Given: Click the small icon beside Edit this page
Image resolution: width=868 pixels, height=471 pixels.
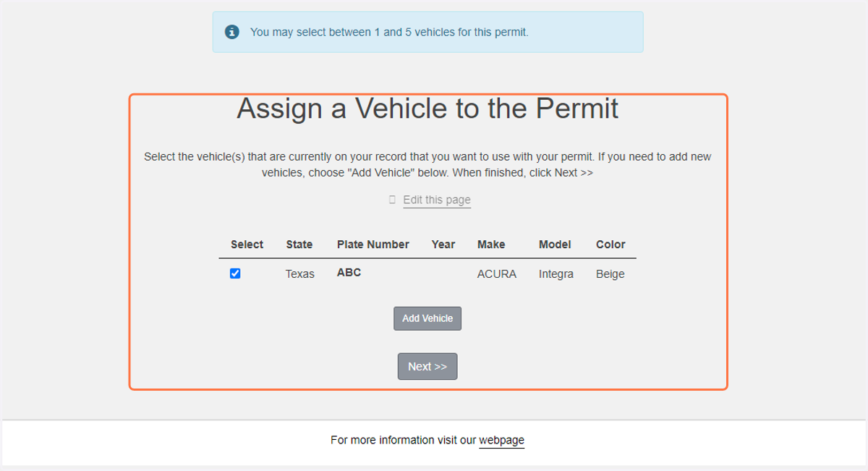Looking at the screenshot, I should click(392, 200).
